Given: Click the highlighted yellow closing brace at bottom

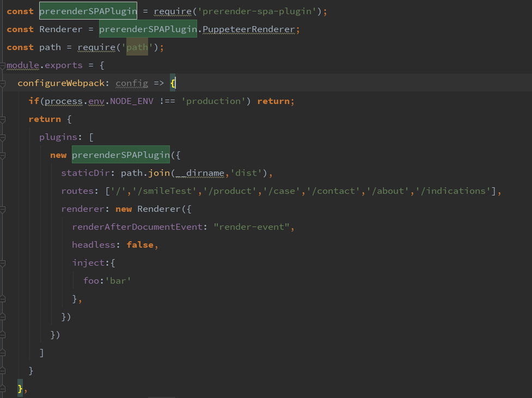Looking at the screenshot, I should click(x=20, y=389).
